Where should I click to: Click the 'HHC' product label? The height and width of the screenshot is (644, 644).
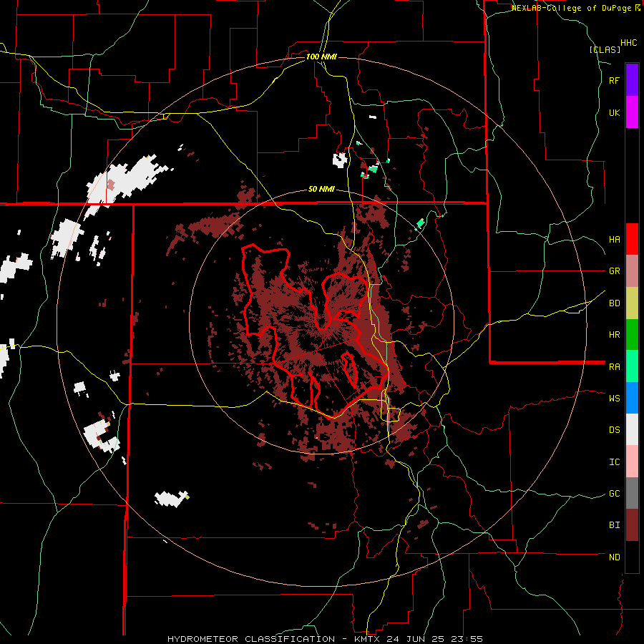click(x=629, y=43)
